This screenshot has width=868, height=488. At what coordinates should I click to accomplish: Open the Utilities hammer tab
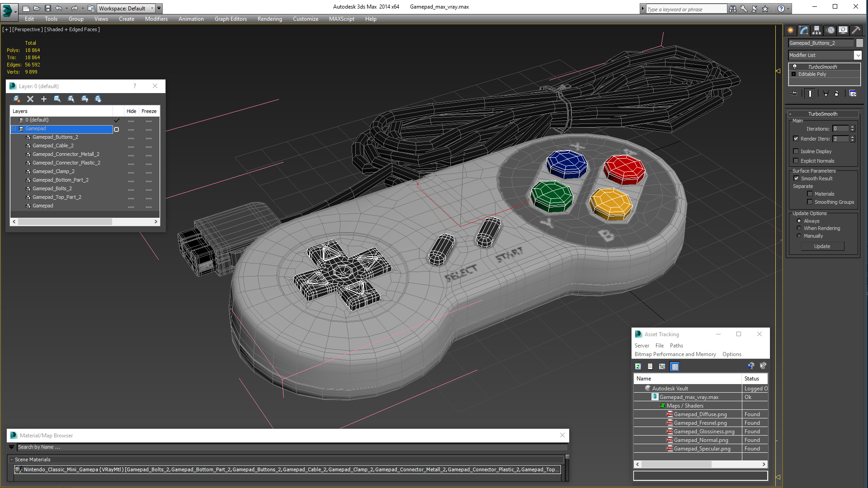856,30
